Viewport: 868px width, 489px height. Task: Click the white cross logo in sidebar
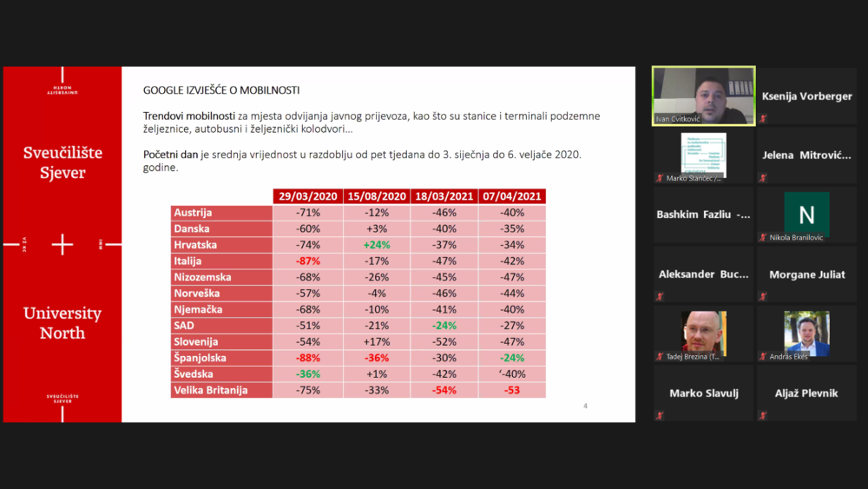tap(62, 244)
